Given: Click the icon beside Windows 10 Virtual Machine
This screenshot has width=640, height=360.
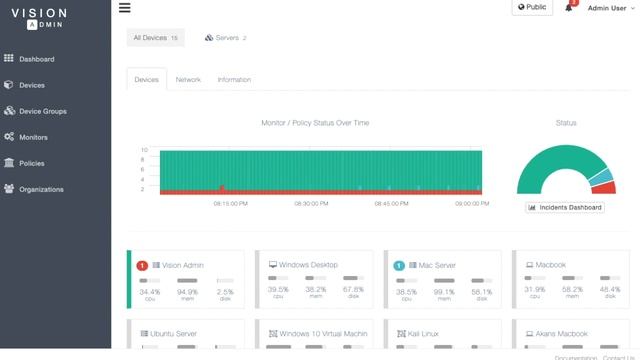Looking at the screenshot, I should [273, 334].
